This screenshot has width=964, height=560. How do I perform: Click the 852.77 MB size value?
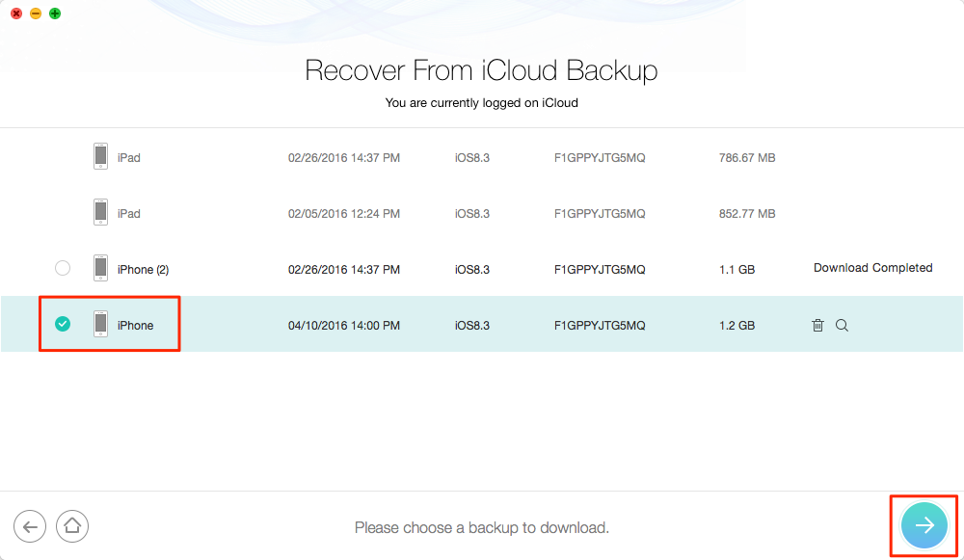[x=747, y=213]
